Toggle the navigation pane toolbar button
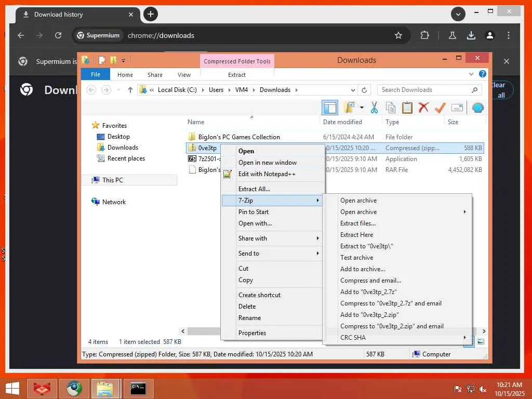 point(330,108)
